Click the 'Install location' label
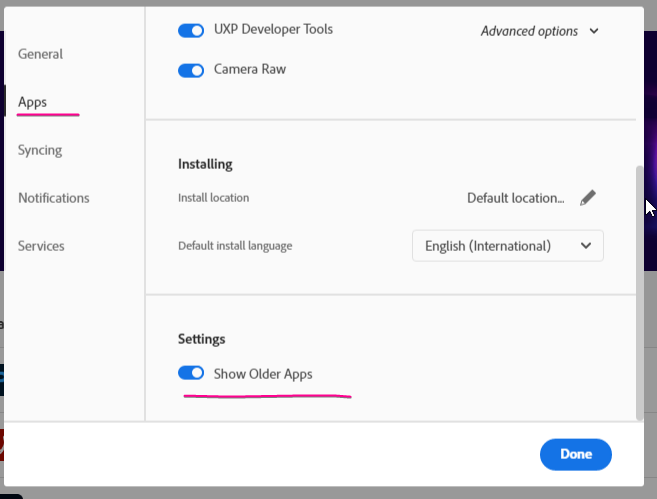The height and width of the screenshot is (499, 657). point(213,198)
